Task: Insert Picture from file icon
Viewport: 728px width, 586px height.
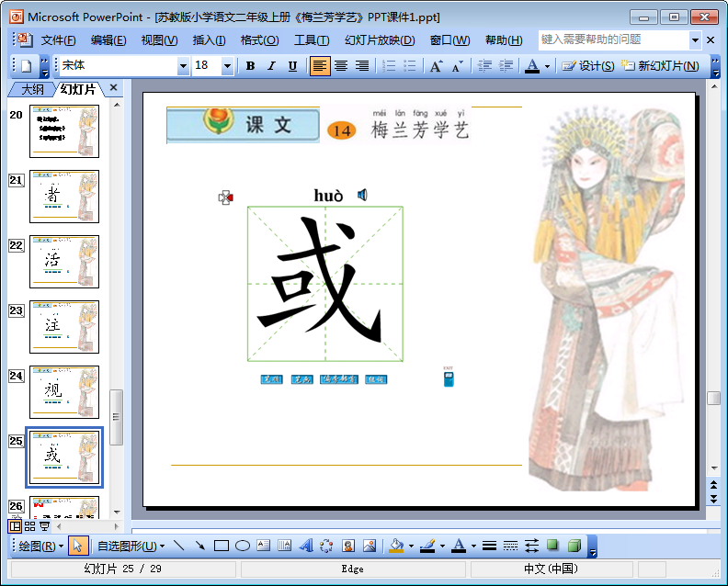Action: (370, 546)
